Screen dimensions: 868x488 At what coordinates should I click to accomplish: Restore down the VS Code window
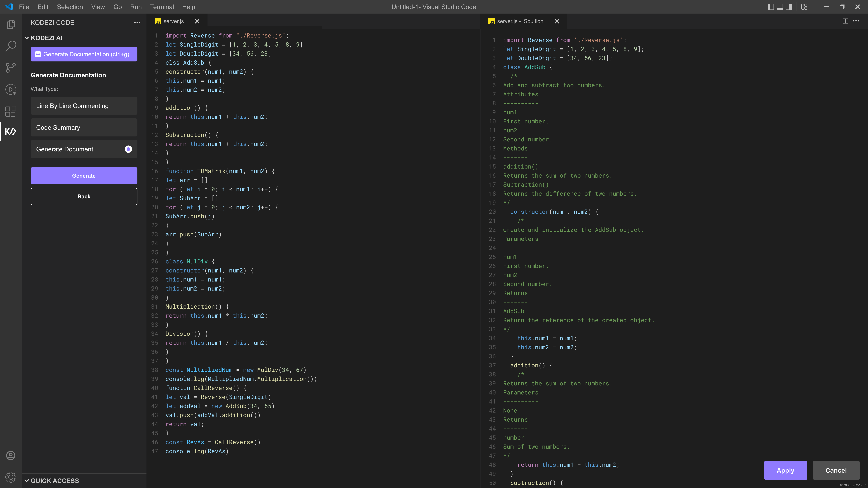coord(842,7)
